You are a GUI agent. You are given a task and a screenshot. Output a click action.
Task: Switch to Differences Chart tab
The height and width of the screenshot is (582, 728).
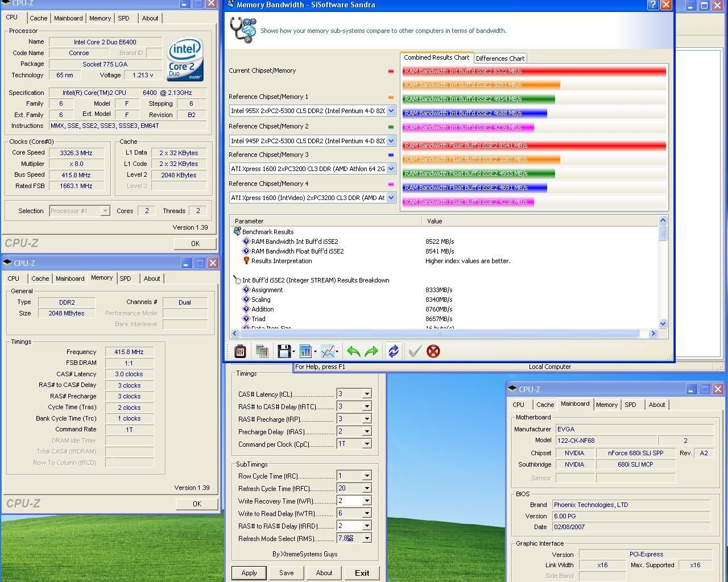(500, 59)
